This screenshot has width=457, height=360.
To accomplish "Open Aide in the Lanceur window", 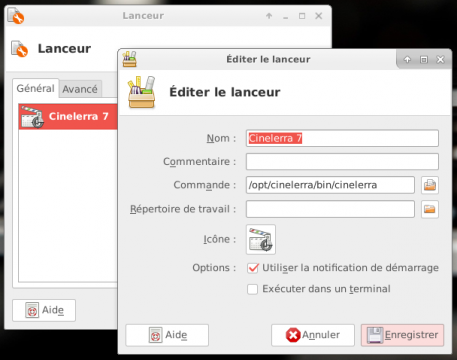I will (x=44, y=310).
